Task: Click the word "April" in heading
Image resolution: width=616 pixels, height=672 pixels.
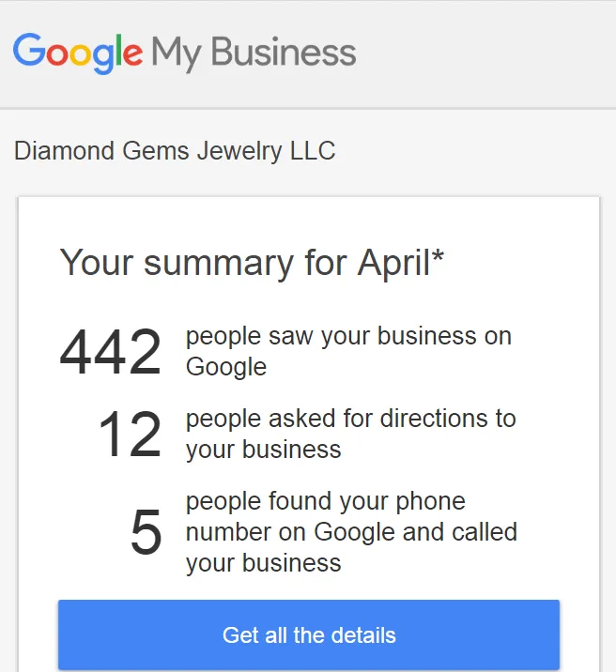Action: tap(393, 263)
